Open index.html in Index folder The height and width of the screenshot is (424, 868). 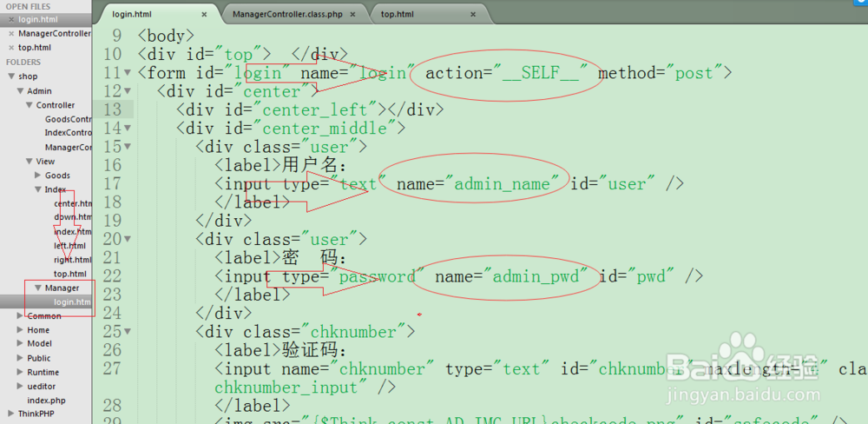click(73, 232)
